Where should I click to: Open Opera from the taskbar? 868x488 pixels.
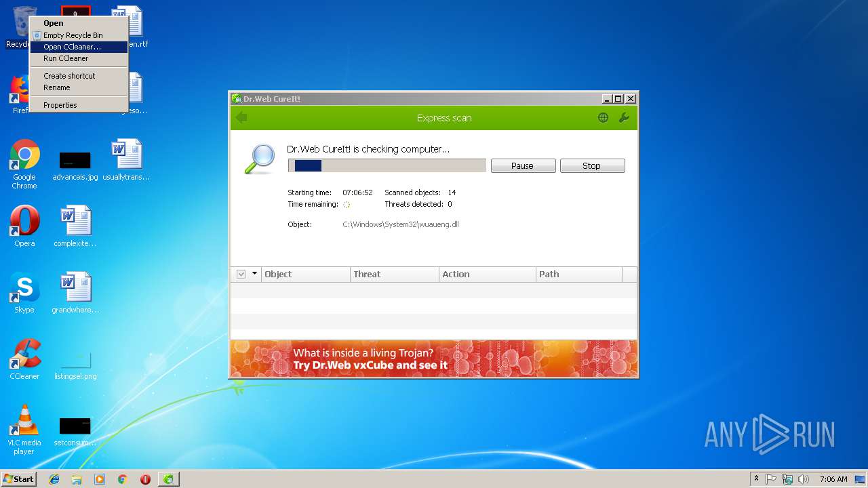coord(145,479)
